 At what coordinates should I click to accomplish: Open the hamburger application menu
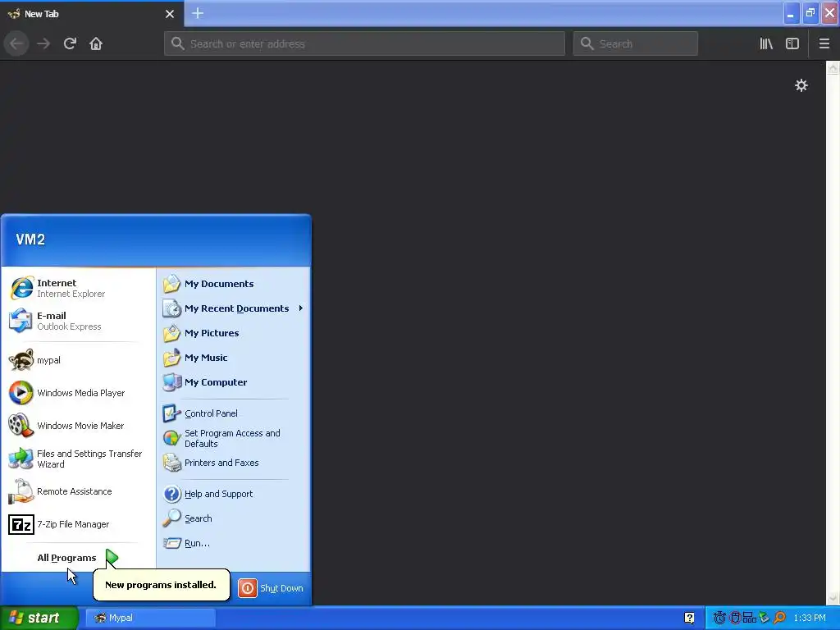click(824, 43)
